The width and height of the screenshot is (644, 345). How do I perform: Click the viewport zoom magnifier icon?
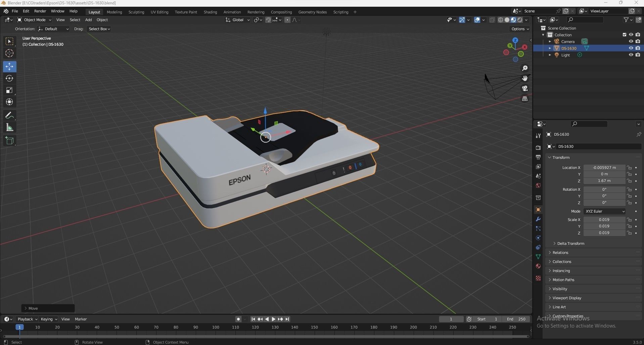(525, 68)
